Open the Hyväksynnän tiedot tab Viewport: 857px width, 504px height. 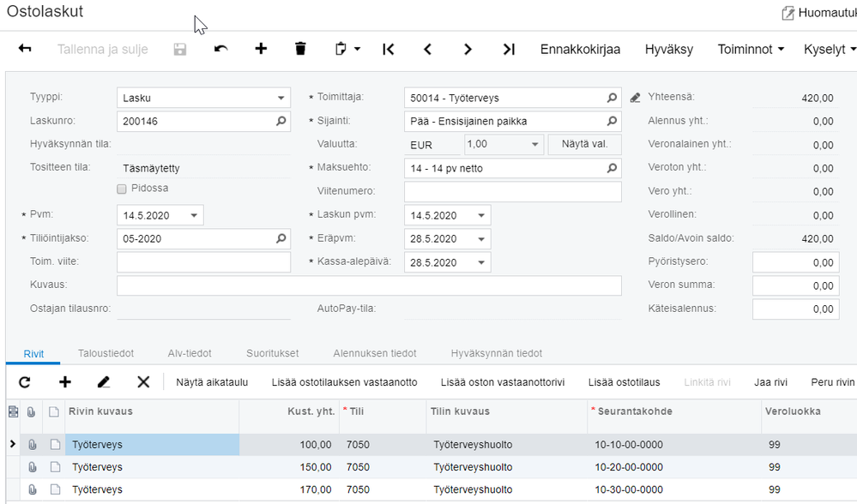click(496, 353)
